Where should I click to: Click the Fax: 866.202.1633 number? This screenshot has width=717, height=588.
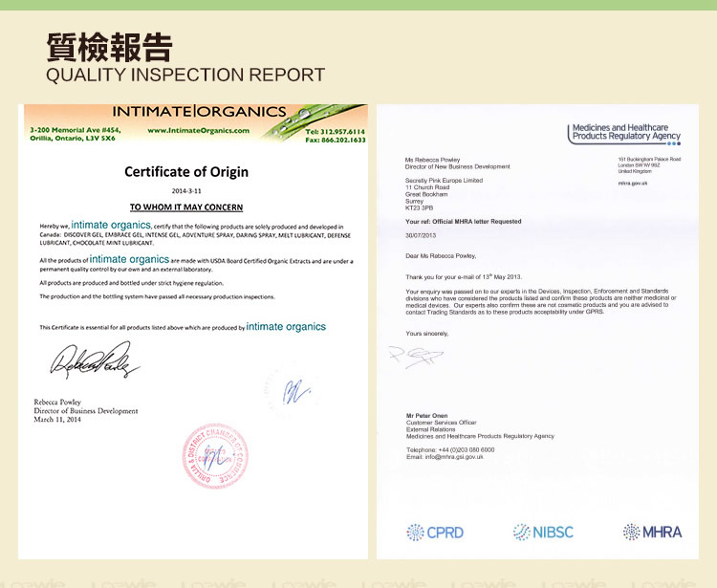335,140
